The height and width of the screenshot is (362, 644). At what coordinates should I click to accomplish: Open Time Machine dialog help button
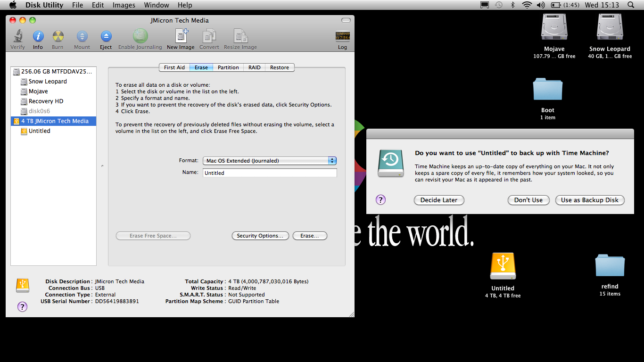(380, 199)
